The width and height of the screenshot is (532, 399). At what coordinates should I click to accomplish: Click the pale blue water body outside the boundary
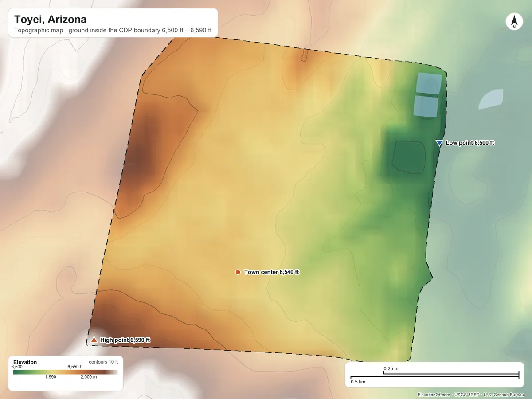491,99
